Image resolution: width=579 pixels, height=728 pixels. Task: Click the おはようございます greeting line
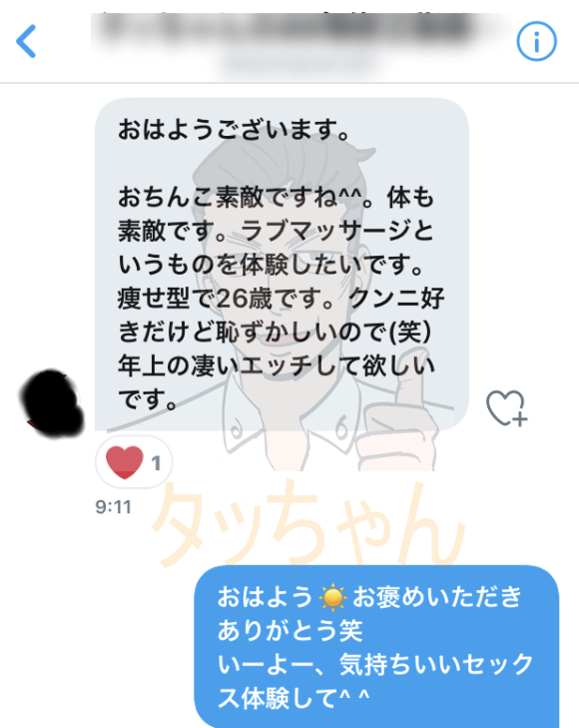(235, 130)
